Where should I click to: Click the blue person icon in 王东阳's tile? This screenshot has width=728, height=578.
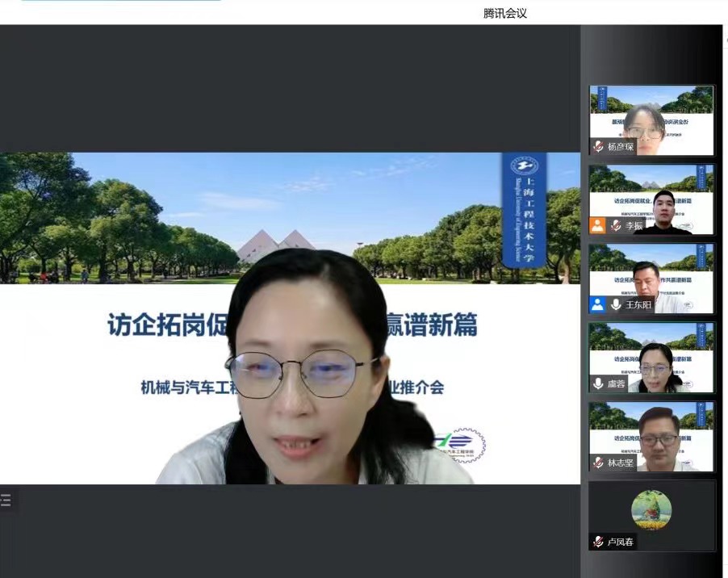(597, 305)
